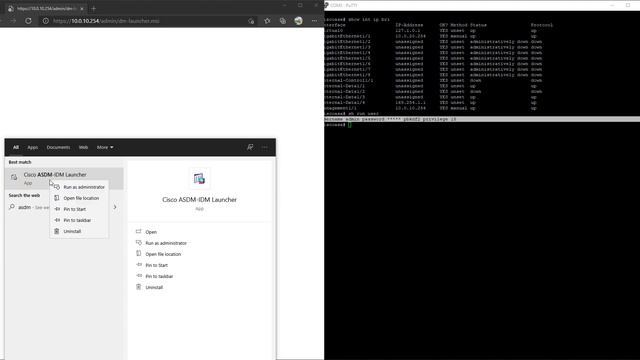Switch search filter to All

click(16, 147)
